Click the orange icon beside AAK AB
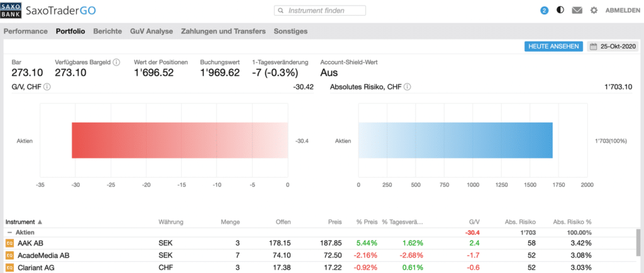 click(x=9, y=243)
